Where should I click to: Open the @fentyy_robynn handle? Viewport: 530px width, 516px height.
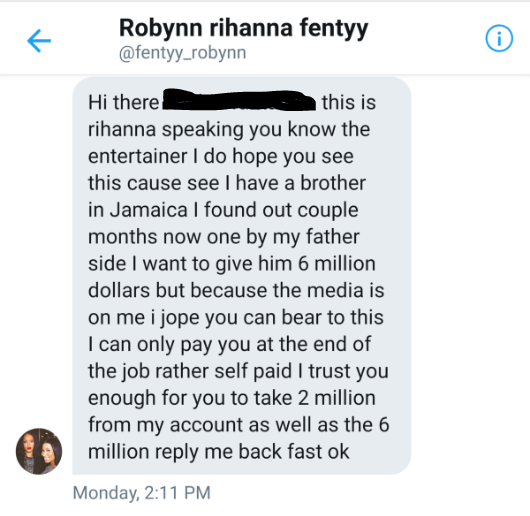[x=183, y=53]
